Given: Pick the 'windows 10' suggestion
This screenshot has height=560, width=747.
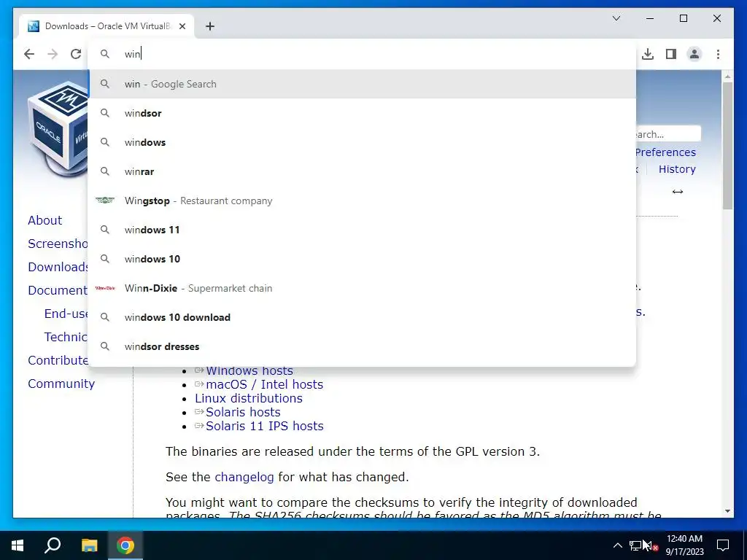Looking at the screenshot, I should [362, 259].
